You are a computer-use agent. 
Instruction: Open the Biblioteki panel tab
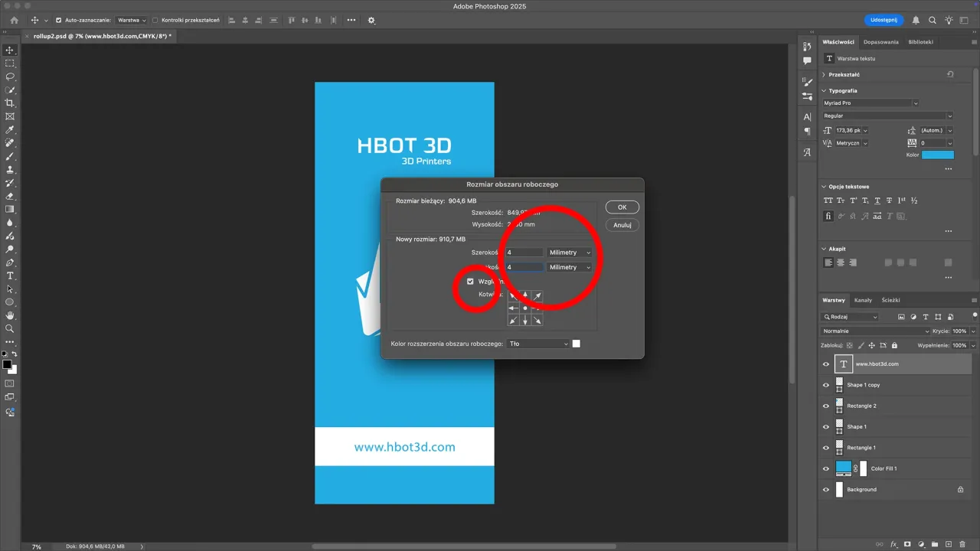pos(921,41)
